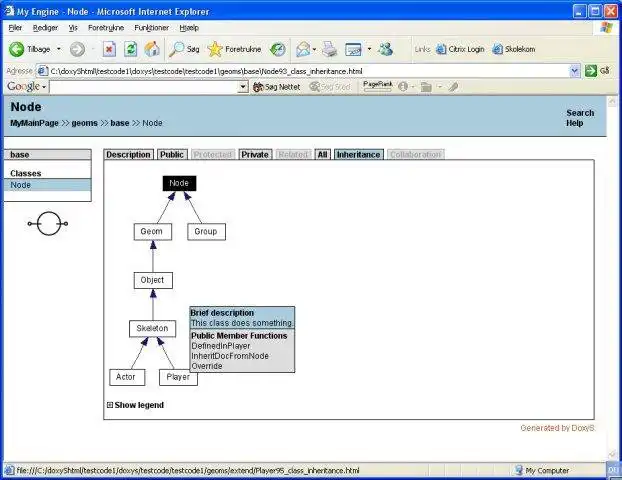622x480 pixels.
Task: Select Node in the Classes sidebar list
Action: (x=48, y=185)
